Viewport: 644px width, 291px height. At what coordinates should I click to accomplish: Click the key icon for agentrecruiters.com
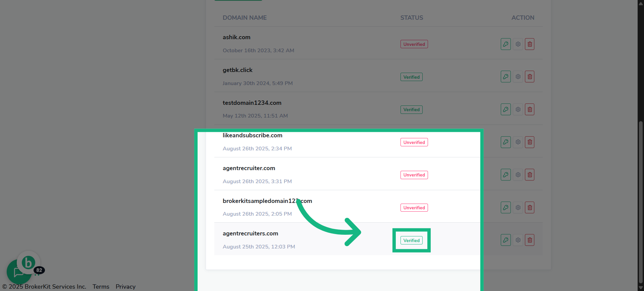pyautogui.click(x=505, y=240)
